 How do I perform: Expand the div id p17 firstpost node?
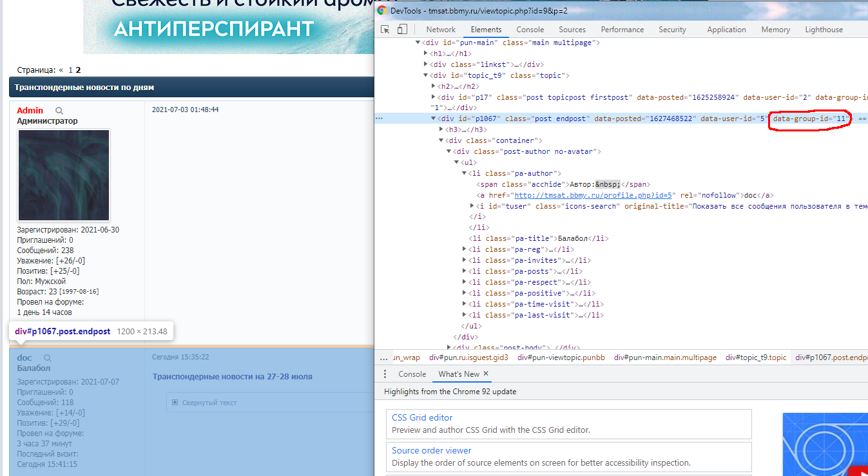(433, 97)
